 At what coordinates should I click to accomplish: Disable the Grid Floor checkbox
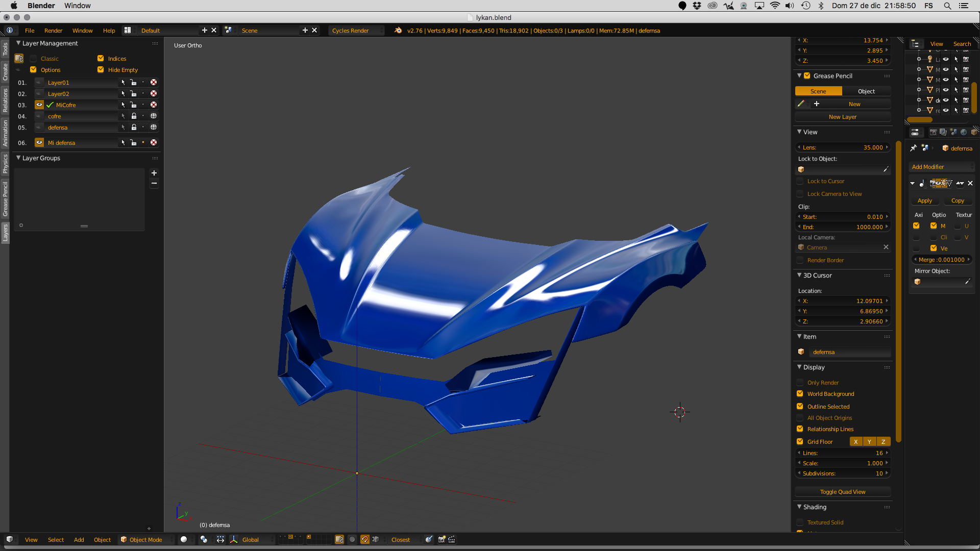coord(800,442)
